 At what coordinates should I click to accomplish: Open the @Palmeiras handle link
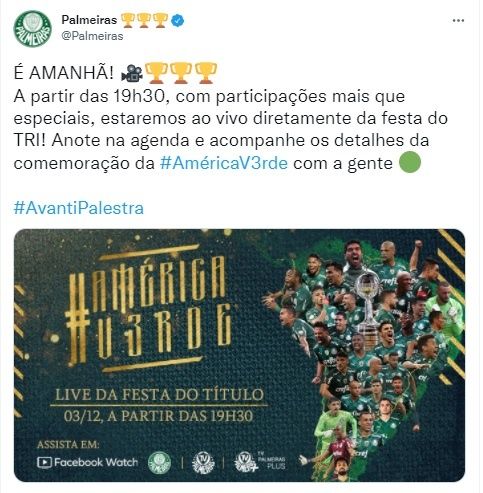pos(92,36)
